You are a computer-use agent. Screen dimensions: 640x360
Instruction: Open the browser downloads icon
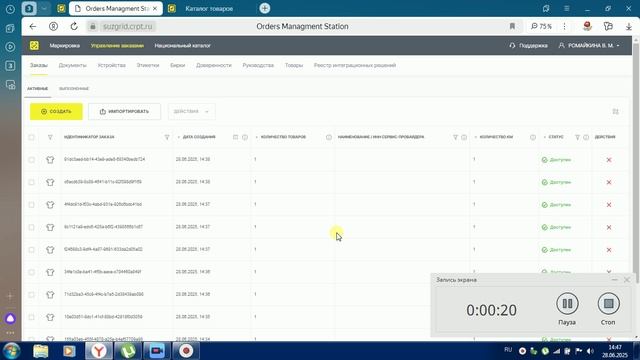[629, 26]
